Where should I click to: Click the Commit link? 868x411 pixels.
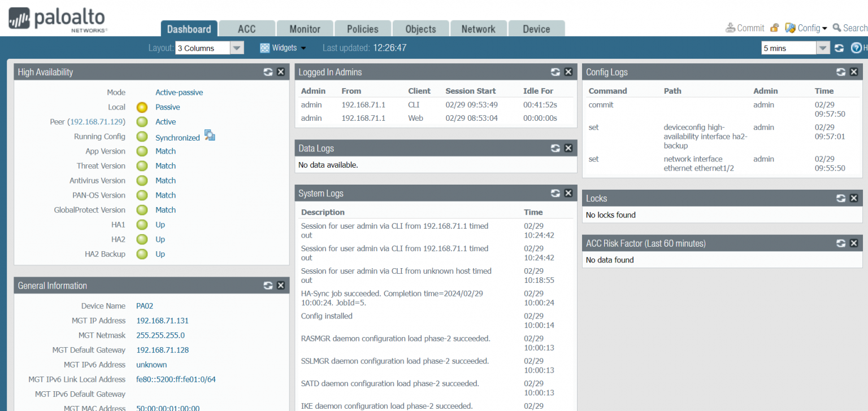click(x=749, y=28)
